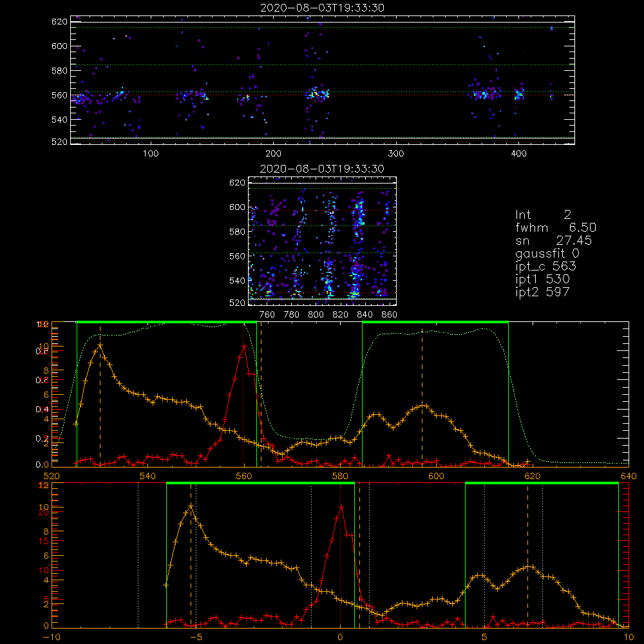Select the 'ipt_c 563' readout line
Image resolution: width=644 pixels, height=644 pixels.
click(546, 267)
